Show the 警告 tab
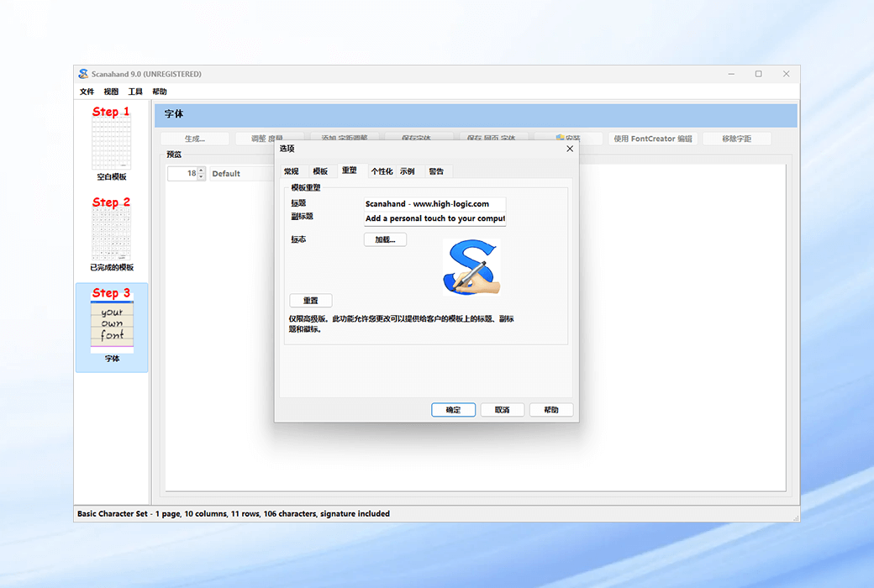 pyautogui.click(x=436, y=171)
